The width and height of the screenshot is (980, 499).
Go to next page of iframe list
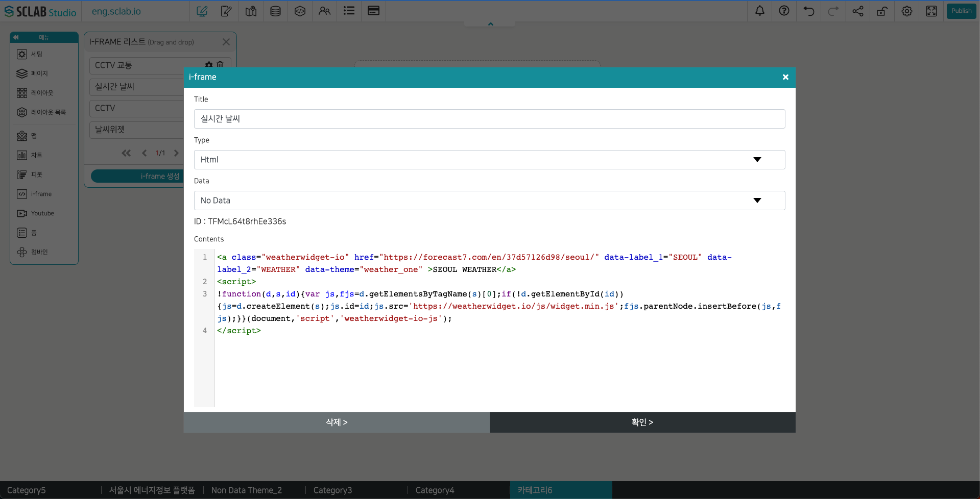[176, 153]
